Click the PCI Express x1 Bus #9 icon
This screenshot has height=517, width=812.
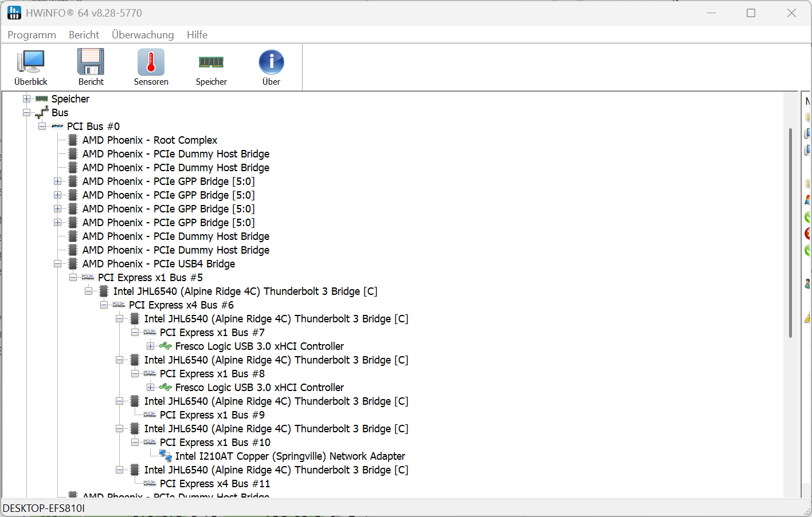(150, 415)
